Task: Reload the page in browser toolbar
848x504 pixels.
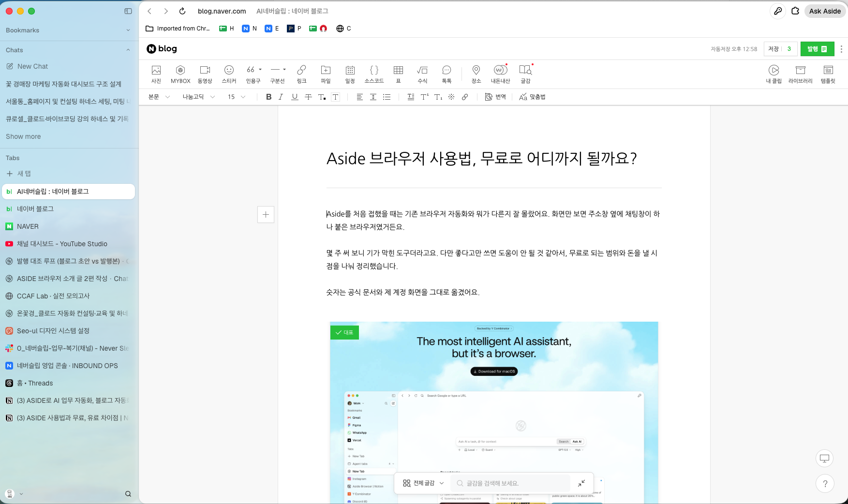Action: (182, 11)
